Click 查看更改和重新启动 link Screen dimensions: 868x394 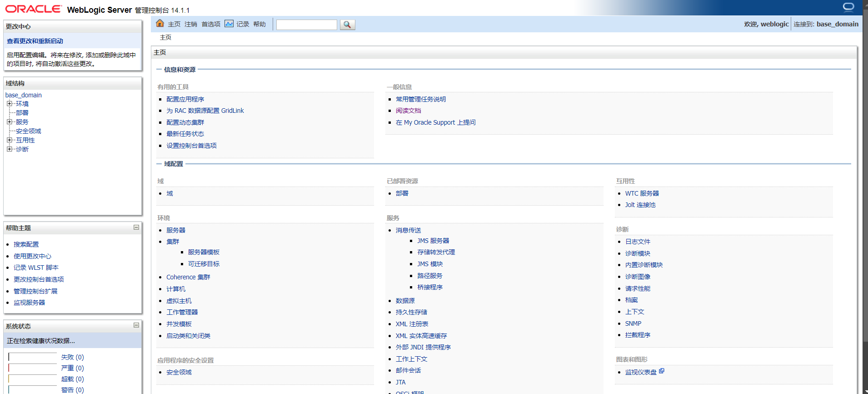point(35,41)
